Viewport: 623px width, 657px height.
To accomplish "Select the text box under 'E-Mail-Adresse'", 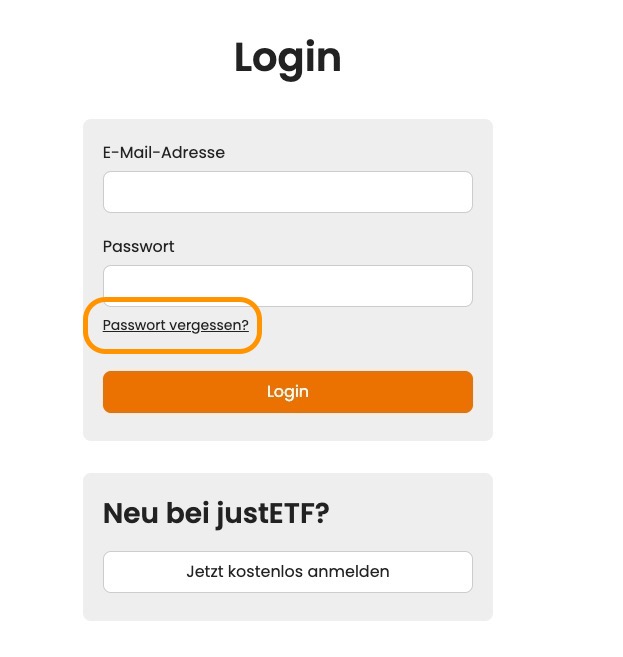I will coord(287,192).
